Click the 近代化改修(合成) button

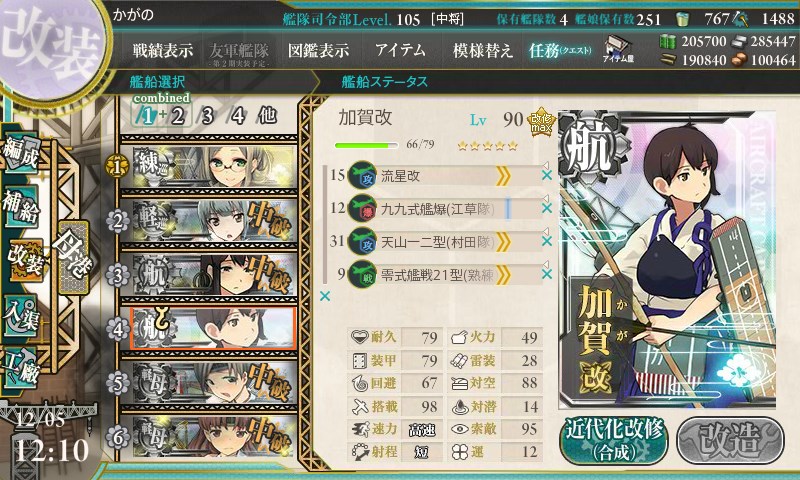click(614, 441)
